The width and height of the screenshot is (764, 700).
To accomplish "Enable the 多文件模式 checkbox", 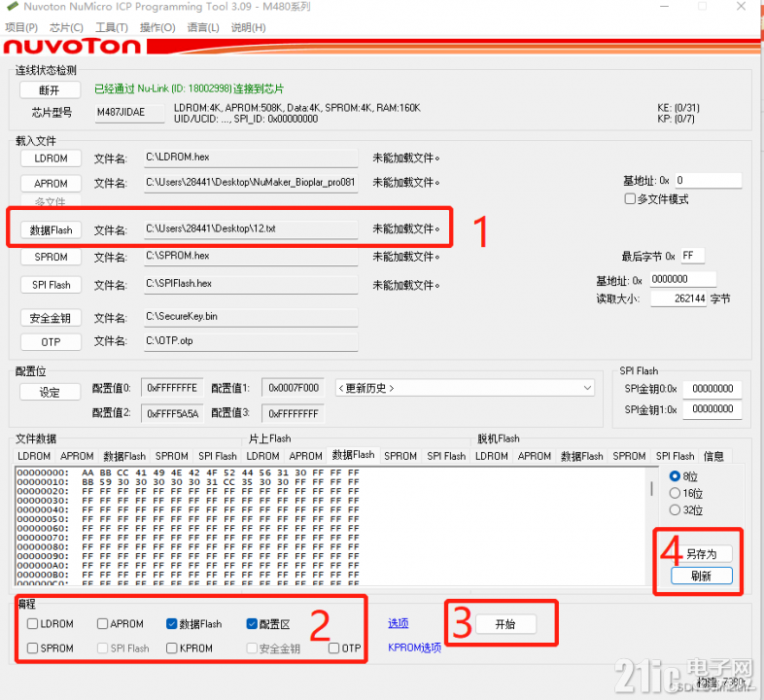I will click(x=630, y=199).
